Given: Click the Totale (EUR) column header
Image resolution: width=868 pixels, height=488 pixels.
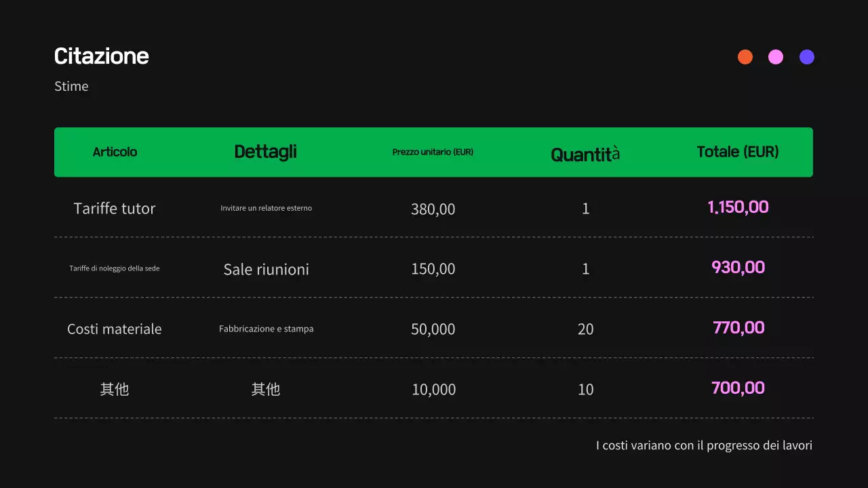Looking at the screenshot, I should 738,152.
